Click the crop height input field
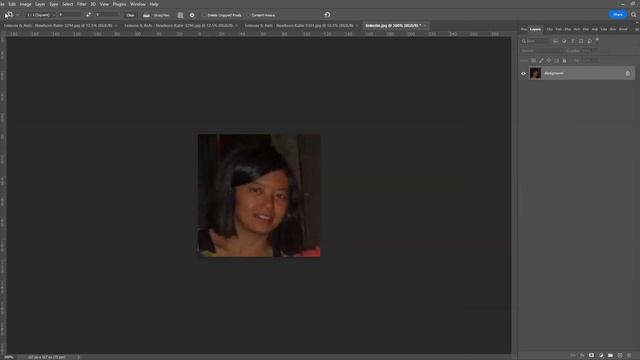 [x=107, y=15]
